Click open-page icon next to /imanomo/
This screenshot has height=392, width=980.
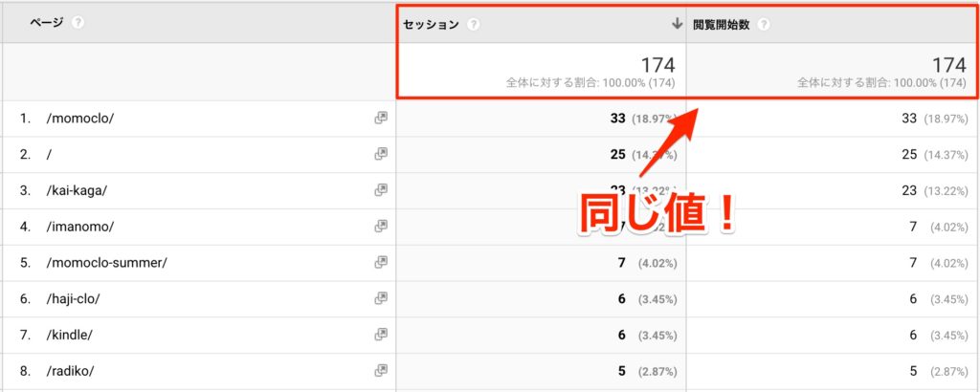pyautogui.click(x=381, y=227)
